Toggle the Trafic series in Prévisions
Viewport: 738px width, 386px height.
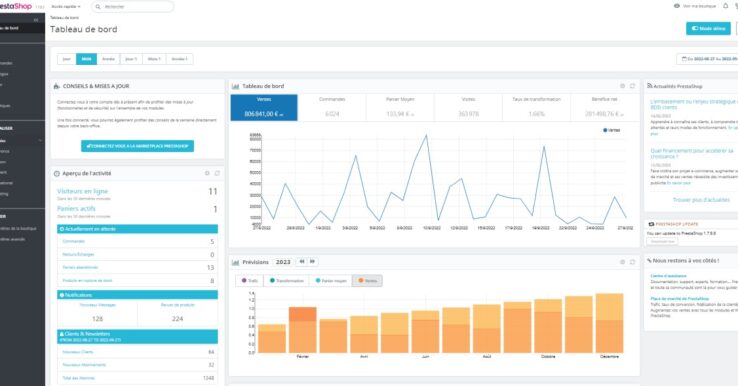249,281
